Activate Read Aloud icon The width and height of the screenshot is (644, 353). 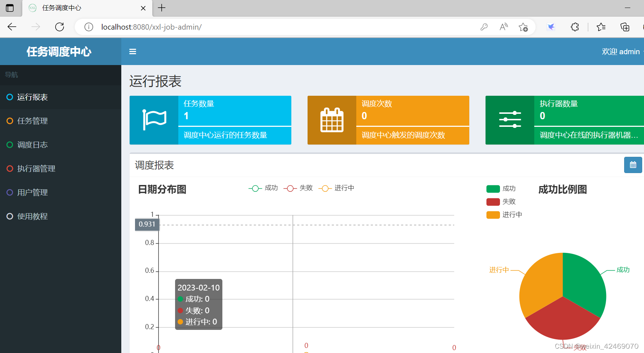[x=504, y=27]
